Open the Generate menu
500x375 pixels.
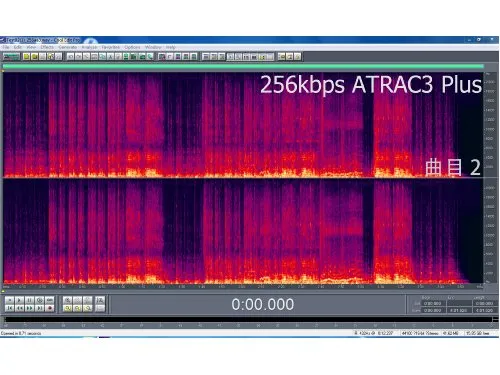[x=68, y=47]
